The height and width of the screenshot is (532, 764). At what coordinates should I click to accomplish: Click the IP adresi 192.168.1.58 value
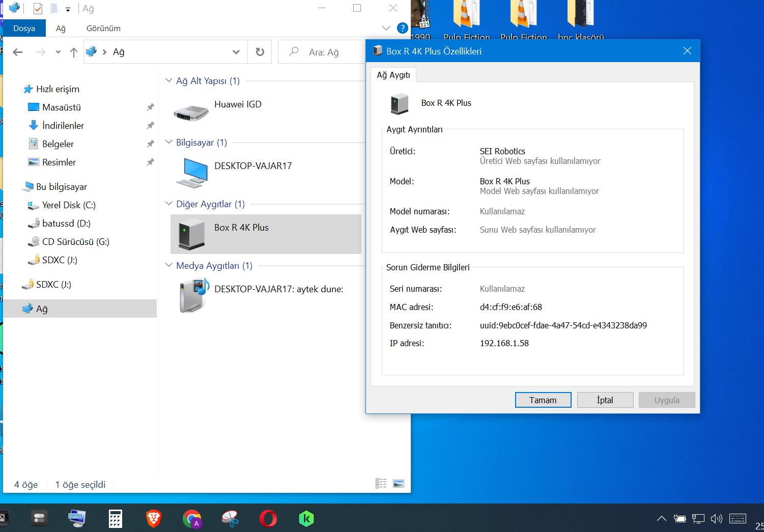[x=504, y=343]
